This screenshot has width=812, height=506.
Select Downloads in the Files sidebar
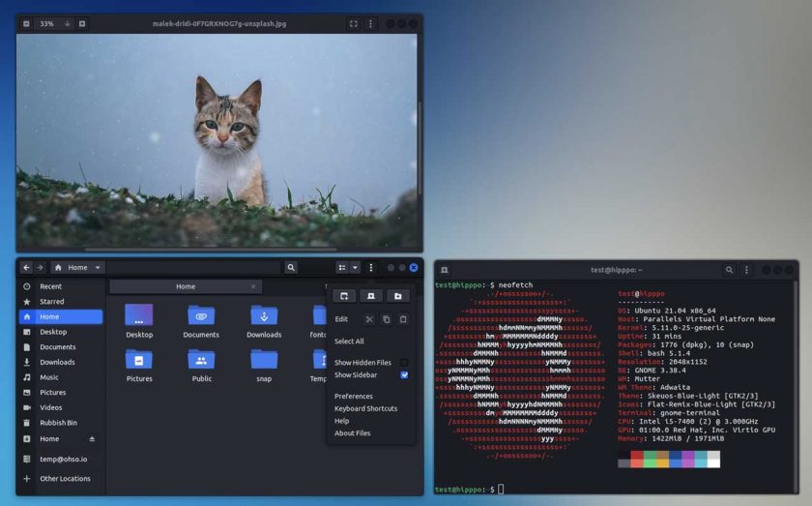click(x=61, y=362)
